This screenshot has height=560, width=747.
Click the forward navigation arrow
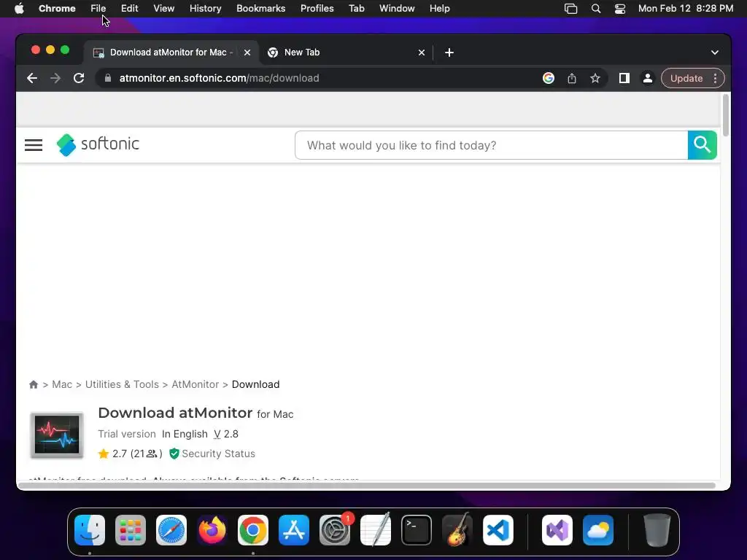55,78
